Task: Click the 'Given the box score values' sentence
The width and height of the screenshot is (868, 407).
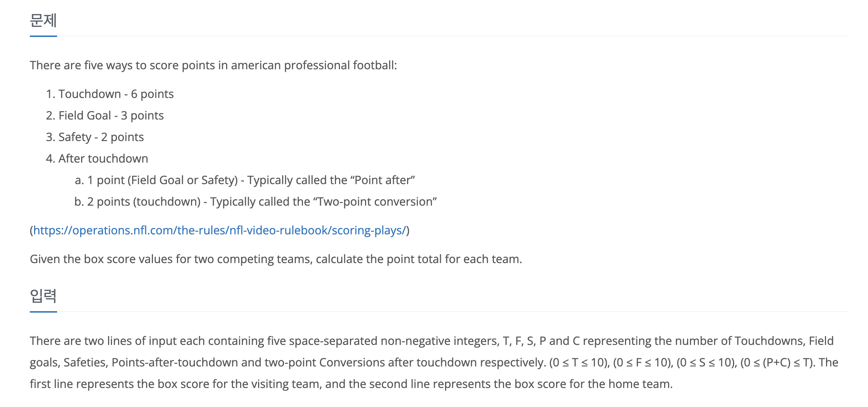Action: pyautogui.click(x=276, y=259)
